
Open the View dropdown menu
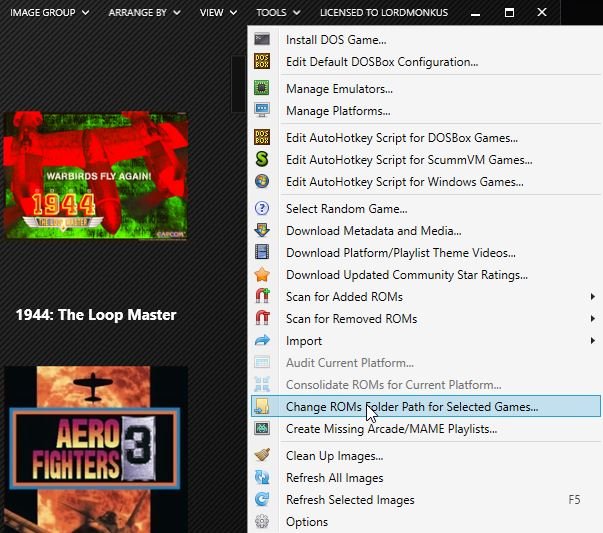tap(218, 13)
